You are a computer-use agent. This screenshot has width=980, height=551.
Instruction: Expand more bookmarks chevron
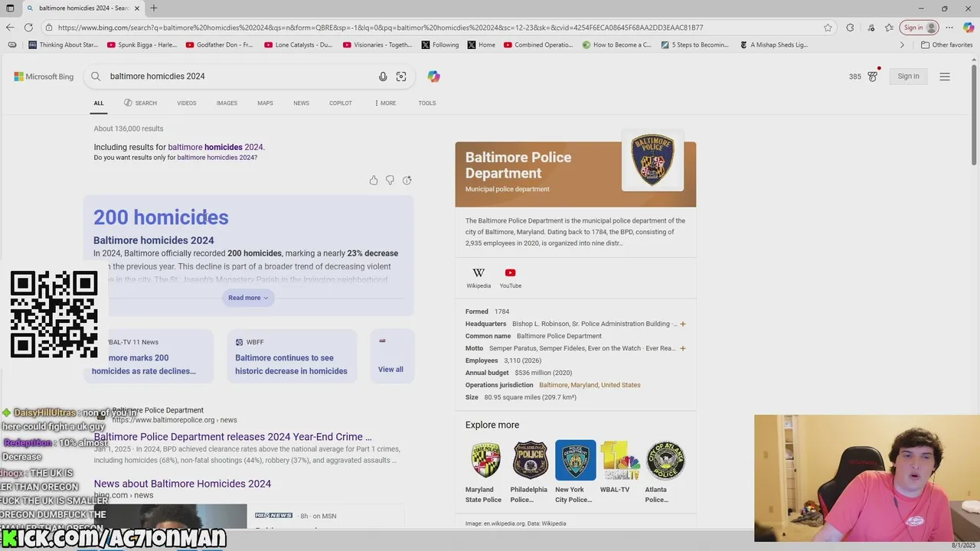(x=902, y=45)
